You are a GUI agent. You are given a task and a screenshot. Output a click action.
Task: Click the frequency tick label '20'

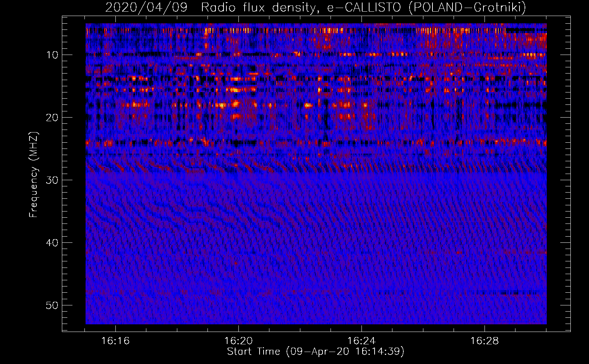click(x=52, y=118)
